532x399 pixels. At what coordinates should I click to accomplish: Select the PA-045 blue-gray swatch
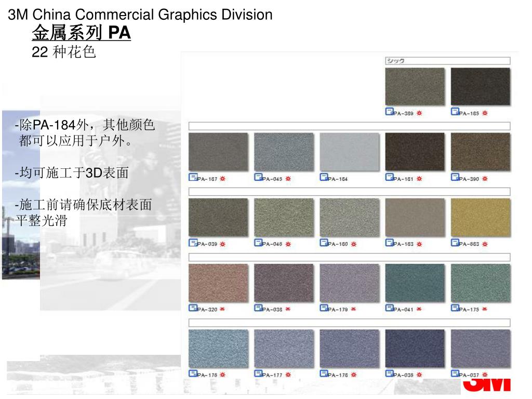284,152
